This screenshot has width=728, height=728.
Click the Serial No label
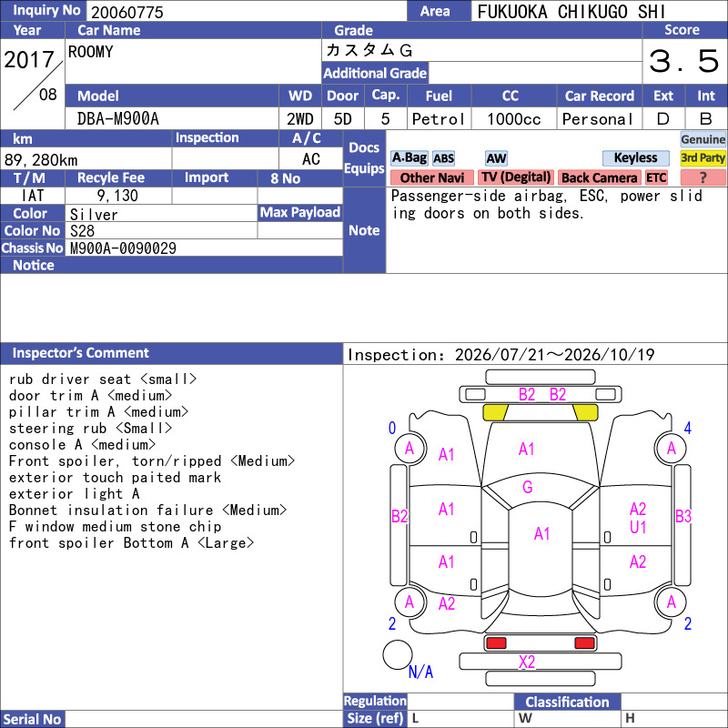pos(32,719)
